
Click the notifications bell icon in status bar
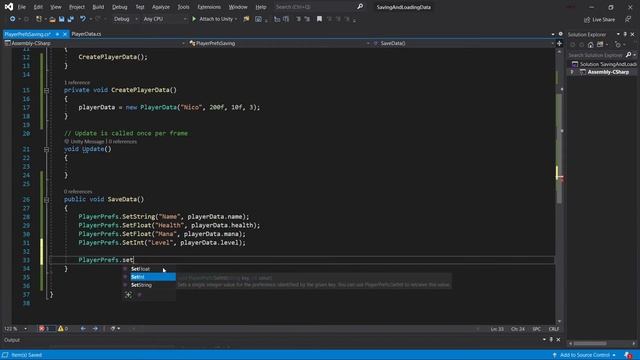[x=628, y=355]
